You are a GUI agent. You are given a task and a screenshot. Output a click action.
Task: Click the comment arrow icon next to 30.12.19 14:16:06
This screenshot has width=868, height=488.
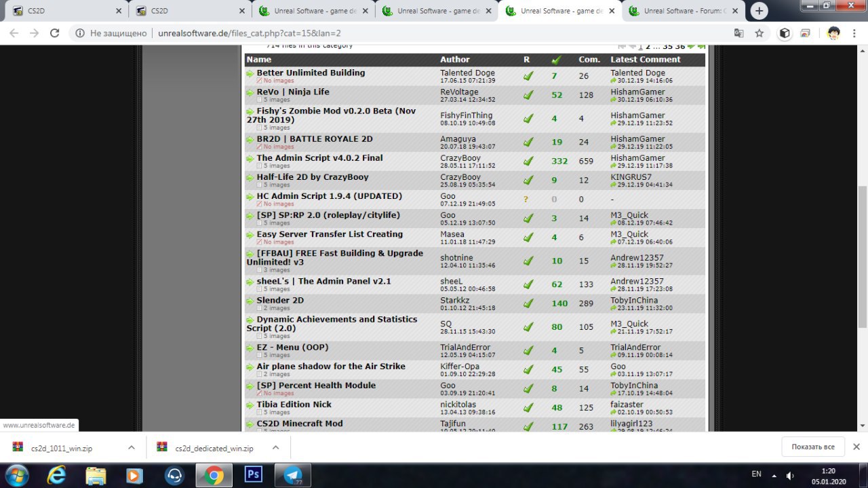tap(614, 80)
